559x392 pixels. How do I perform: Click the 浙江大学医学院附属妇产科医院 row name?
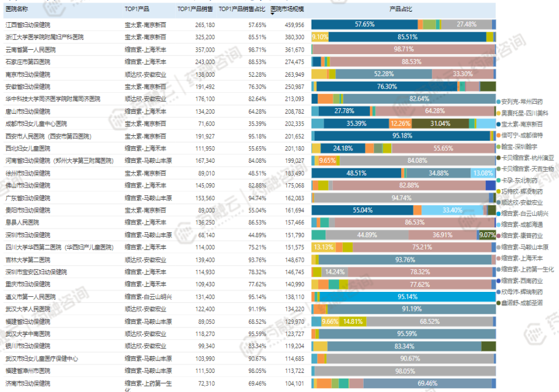45,37
